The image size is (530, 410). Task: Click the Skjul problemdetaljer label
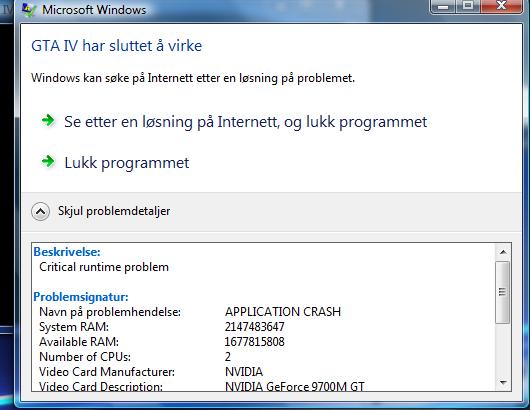[114, 211]
